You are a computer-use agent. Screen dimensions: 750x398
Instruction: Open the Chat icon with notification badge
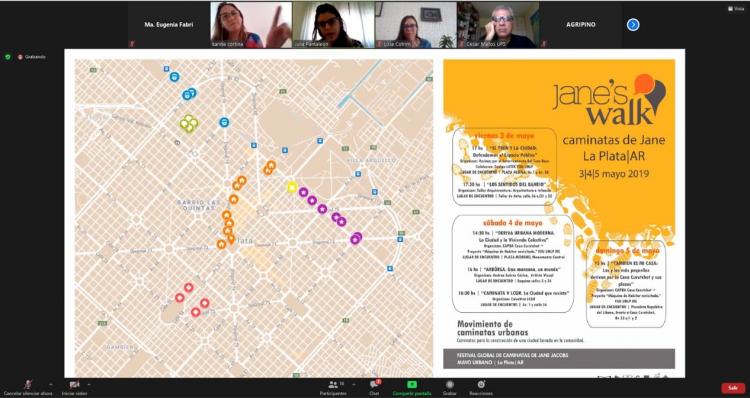pyautogui.click(x=375, y=384)
